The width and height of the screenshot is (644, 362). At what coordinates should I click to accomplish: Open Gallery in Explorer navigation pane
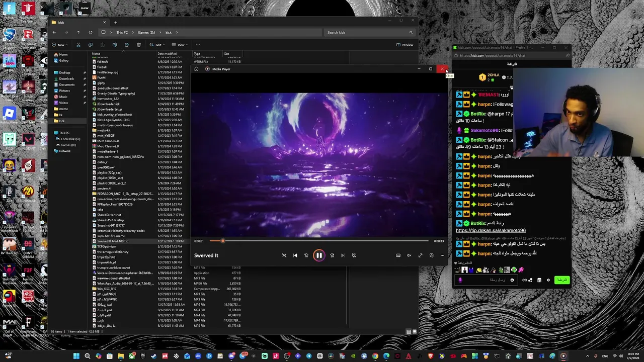[x=64, y=60]
